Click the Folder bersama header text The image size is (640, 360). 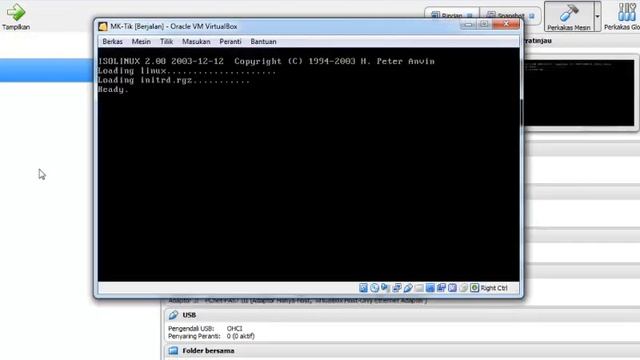pos(208,351)
